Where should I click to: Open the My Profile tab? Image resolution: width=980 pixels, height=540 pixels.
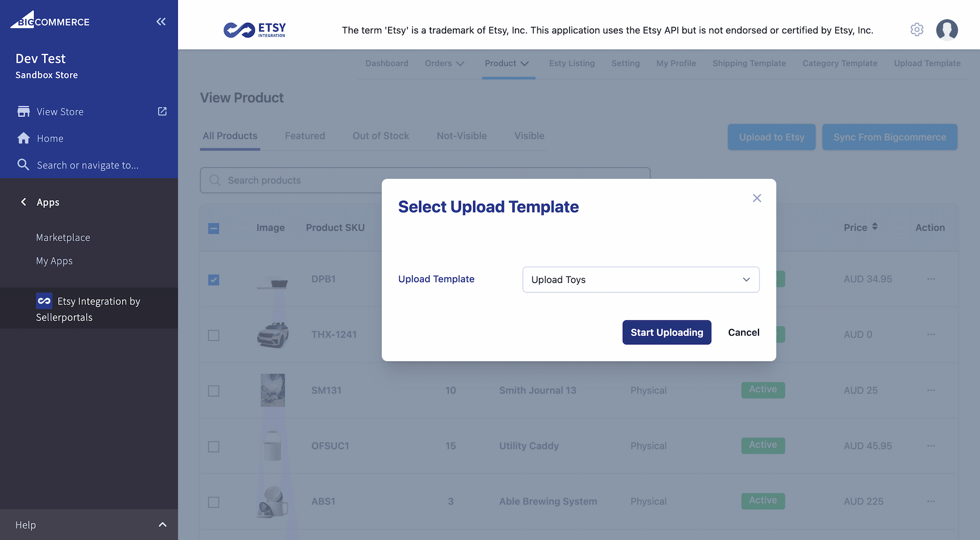click(x=676, y=63)
